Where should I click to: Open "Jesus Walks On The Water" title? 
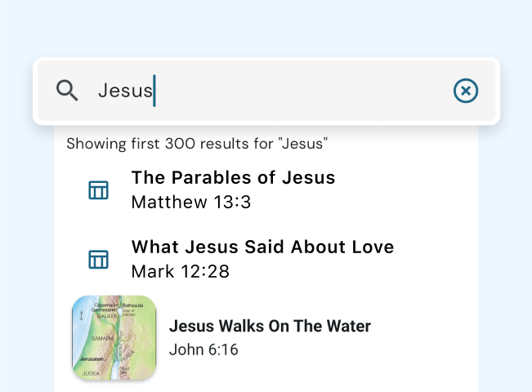(270, 326)
